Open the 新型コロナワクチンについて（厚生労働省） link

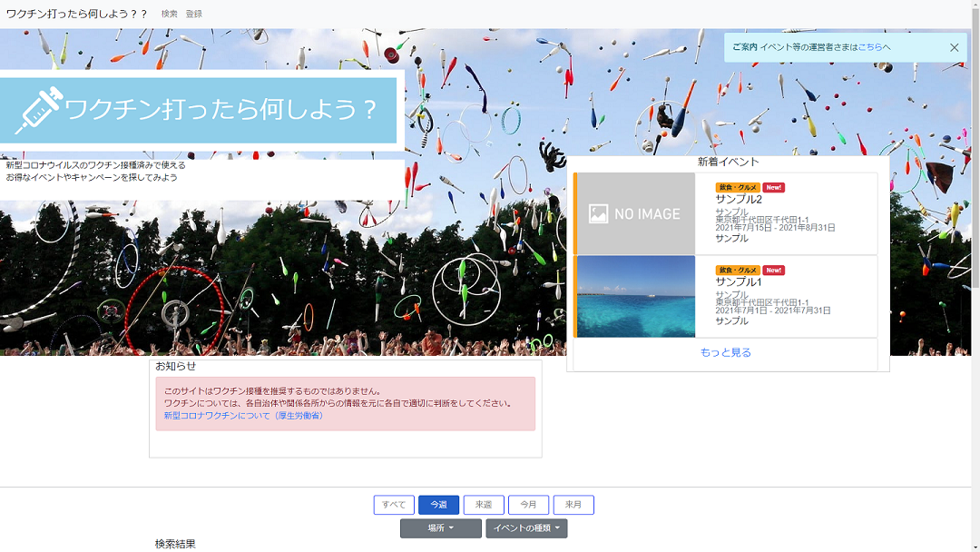click(x=243, y=416)
